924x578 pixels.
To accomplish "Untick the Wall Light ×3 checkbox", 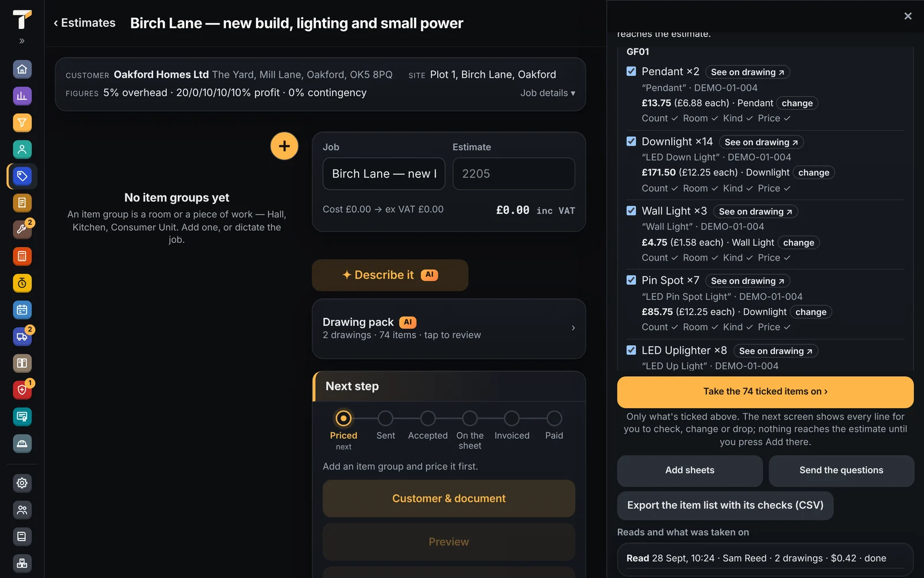I will click(631, 210).
